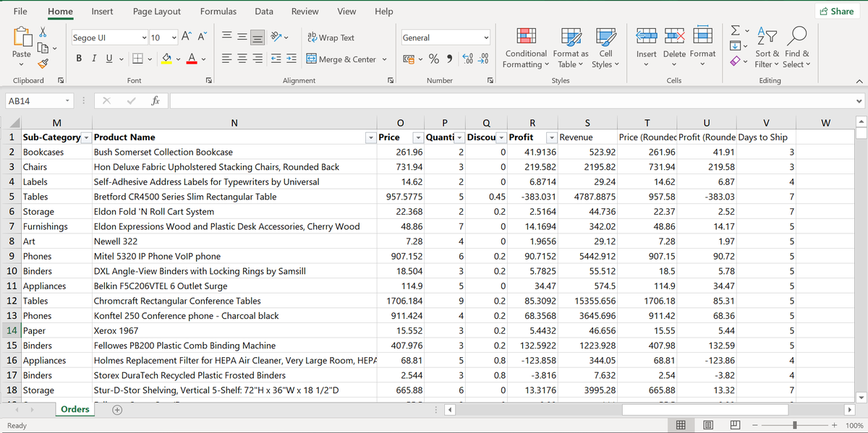Open the Segoe UI font name dropdown
Screen dimensions: 868x433
tap(144, 38)
